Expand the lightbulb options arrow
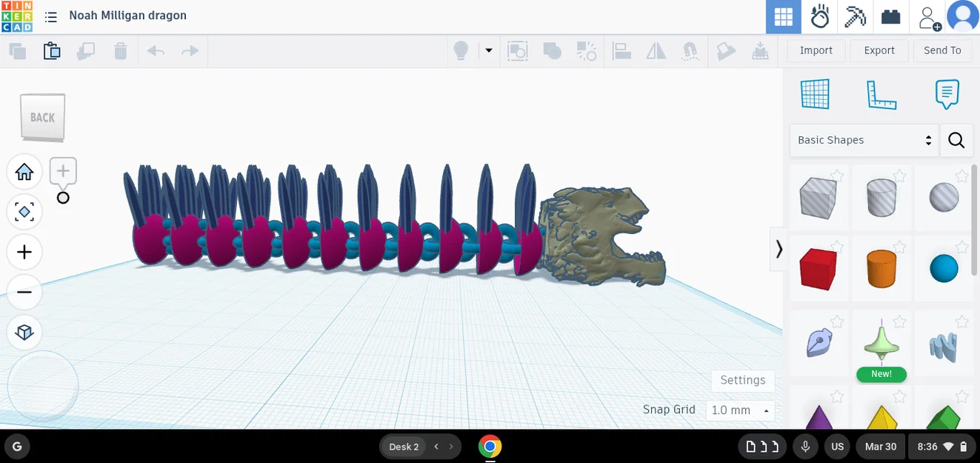980x463 pixels. [x=488, y=50]
